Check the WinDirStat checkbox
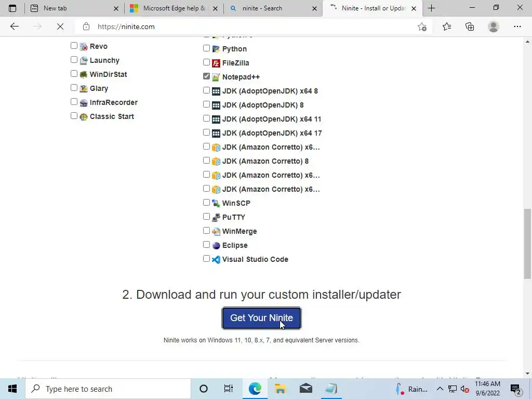This screenshot has width=532, height=399. (74, 74)
